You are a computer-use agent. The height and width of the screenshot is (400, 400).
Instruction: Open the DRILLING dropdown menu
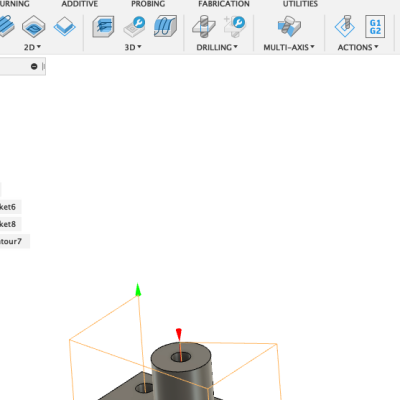point(217,47)
